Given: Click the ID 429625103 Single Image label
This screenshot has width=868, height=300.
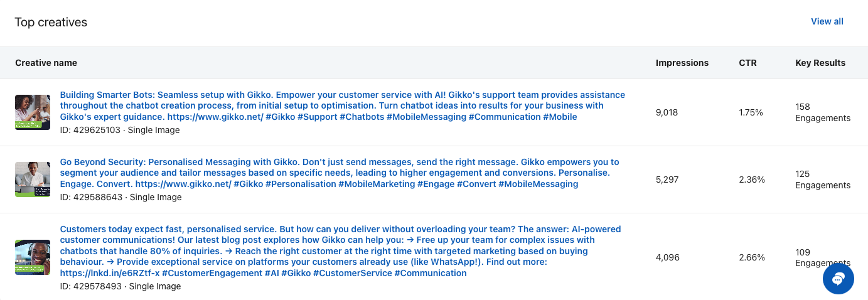Looking at the screenshot, I should pyautogui.click(x=120, y=130).
